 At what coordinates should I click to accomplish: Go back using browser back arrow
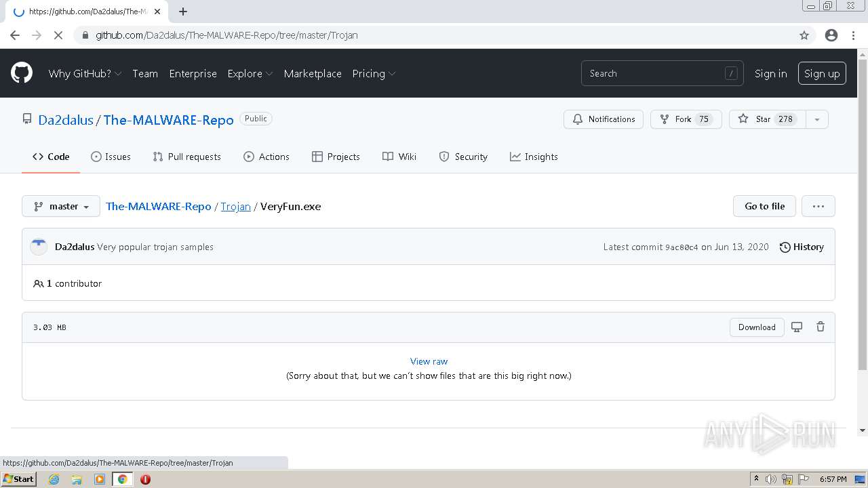pyautogui.click(x=15, y=35)
